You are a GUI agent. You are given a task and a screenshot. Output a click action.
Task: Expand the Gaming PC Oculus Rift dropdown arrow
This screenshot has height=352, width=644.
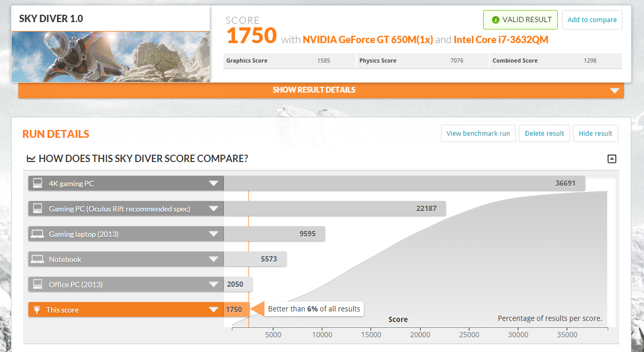(213, 209)
